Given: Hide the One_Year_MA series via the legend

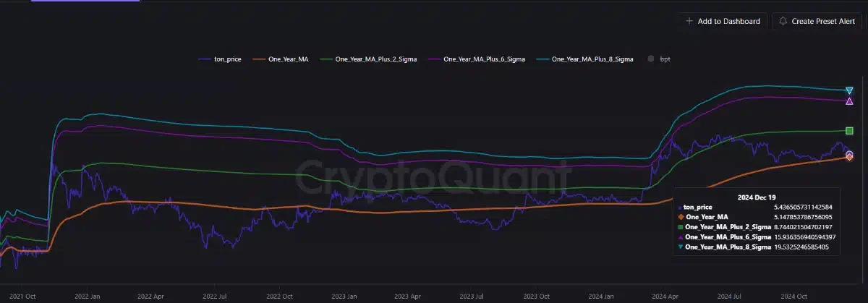Looking at the screenshot, I should [x=289, y=59].
